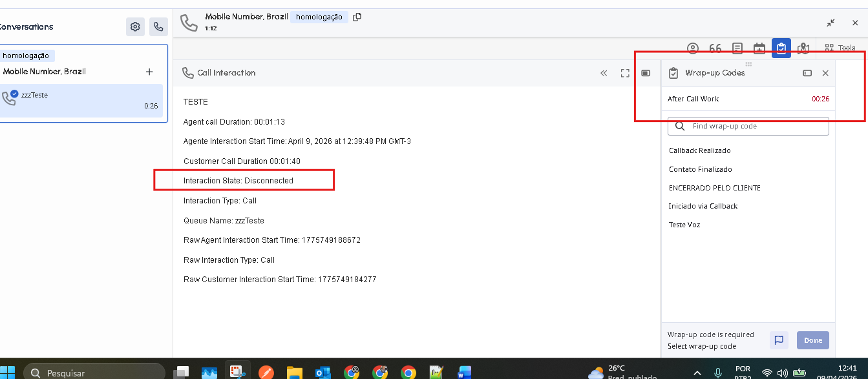The height and width of the screenshot is (379, 868).
Task: Toggle the Wrap-up Codes clipboard icon
Action: (x=781, y=48)
